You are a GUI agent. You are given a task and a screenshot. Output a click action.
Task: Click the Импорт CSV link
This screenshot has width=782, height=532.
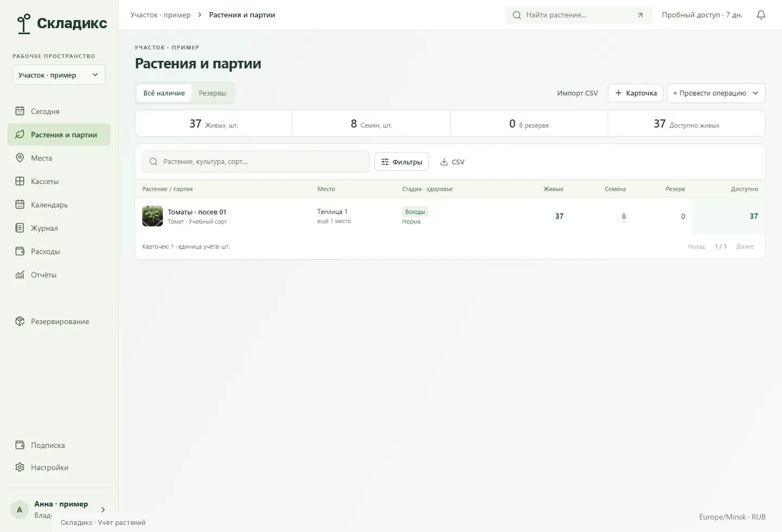click(577, 93)
